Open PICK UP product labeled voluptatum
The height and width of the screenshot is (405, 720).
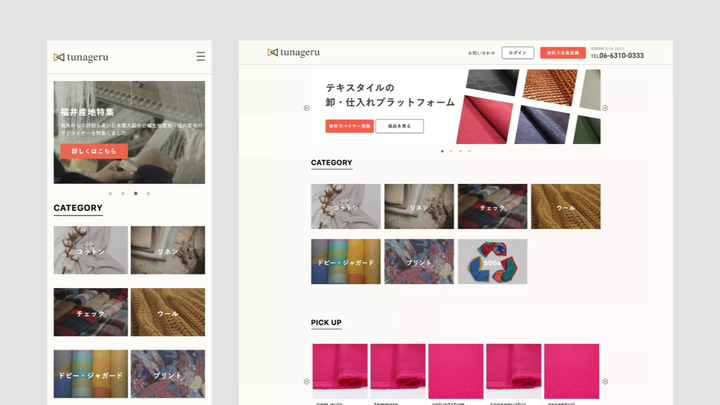click(456, 371)
